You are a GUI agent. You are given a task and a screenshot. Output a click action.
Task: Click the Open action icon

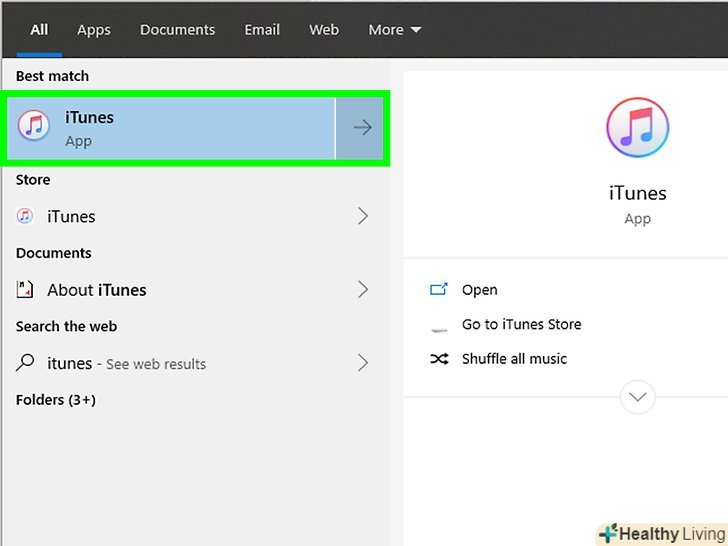pos(439,290)
